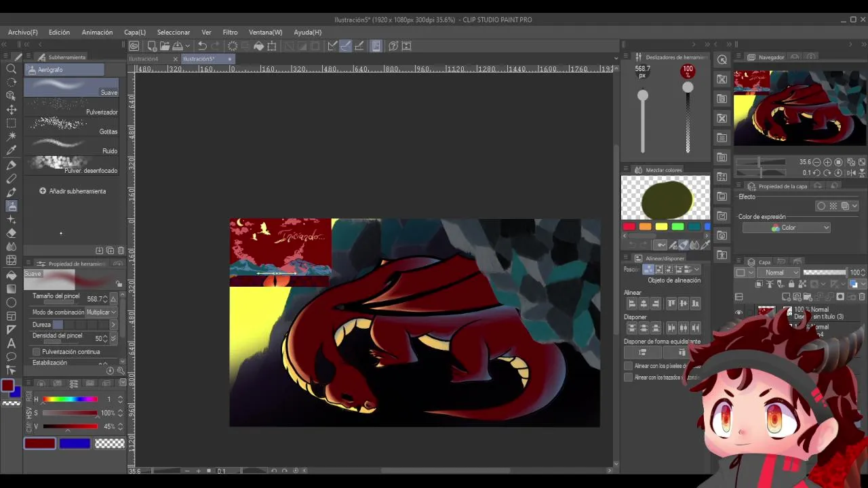This screenshot has height=488, width=868.
Task: Toggle snap to ruler in command bar
Action: pos(332,46)
